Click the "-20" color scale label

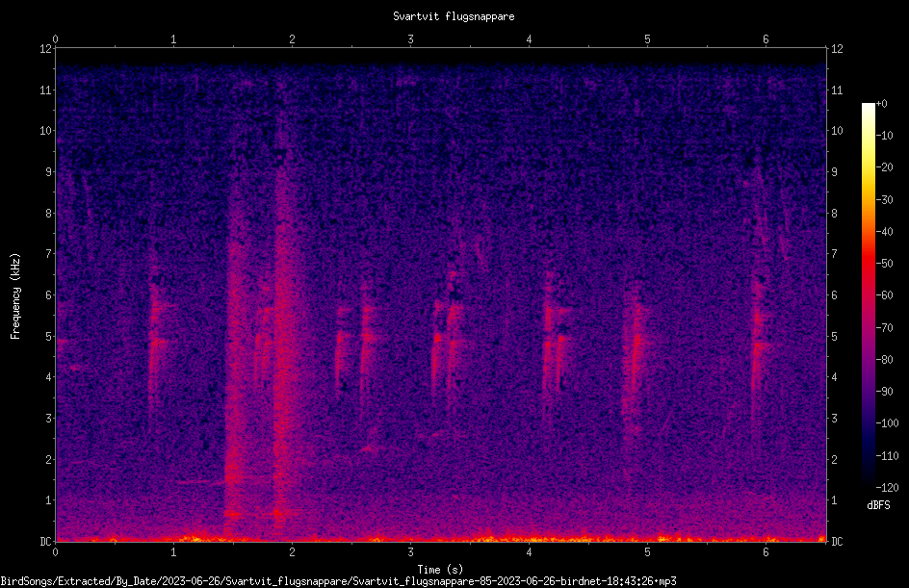coord(884,167)
